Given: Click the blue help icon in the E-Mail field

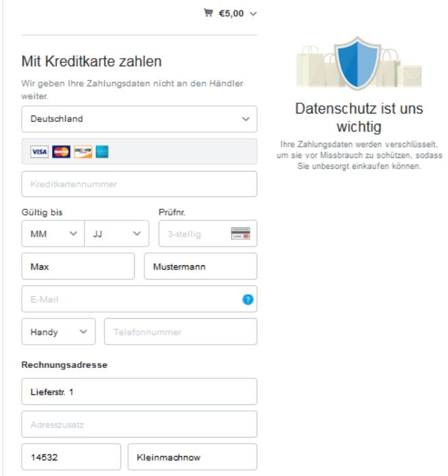Looking at the screenshot, I should point(248,300).
